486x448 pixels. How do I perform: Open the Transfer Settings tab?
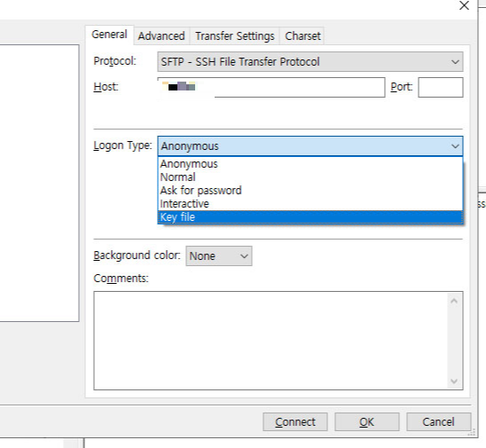tap(235, 36)
